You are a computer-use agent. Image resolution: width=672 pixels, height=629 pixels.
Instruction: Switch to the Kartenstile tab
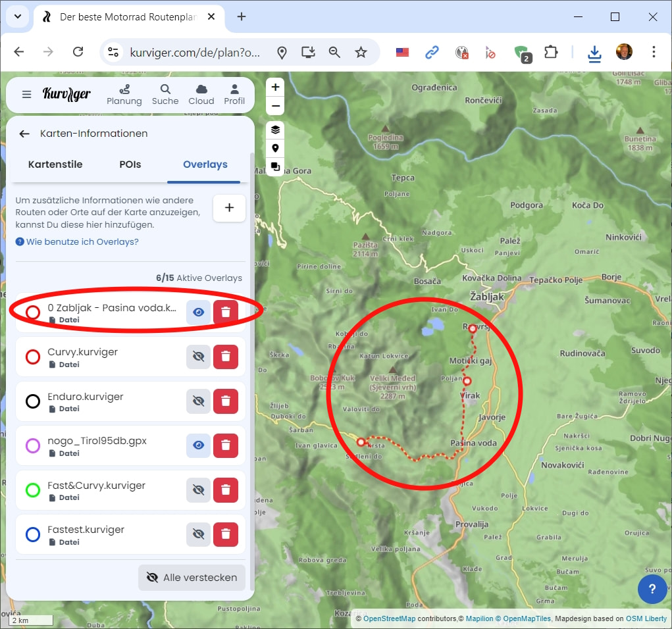coord(55,164)
